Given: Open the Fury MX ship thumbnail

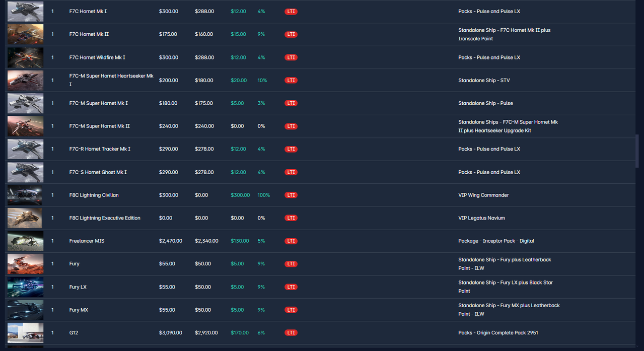Looking at the screenshot, I should pyautogui.click(x=25, y=310).
